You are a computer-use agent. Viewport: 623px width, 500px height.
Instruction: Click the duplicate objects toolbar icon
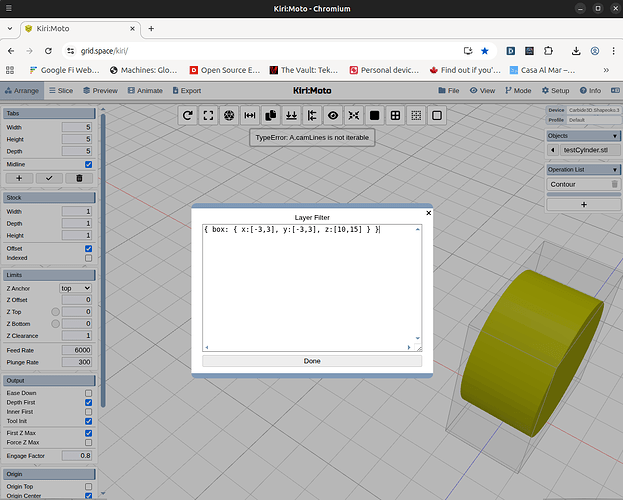pyautogui.click(x=270, y=116)
